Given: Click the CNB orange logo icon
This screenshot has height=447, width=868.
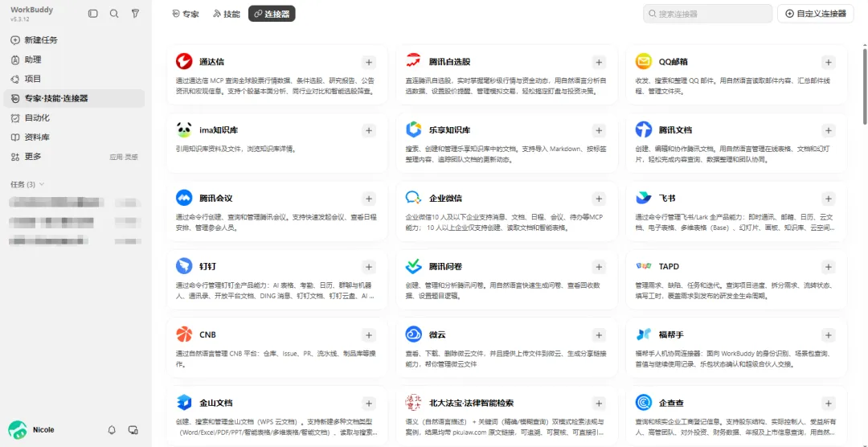Looking at the screenshot, I should click(x=184, y=334).
